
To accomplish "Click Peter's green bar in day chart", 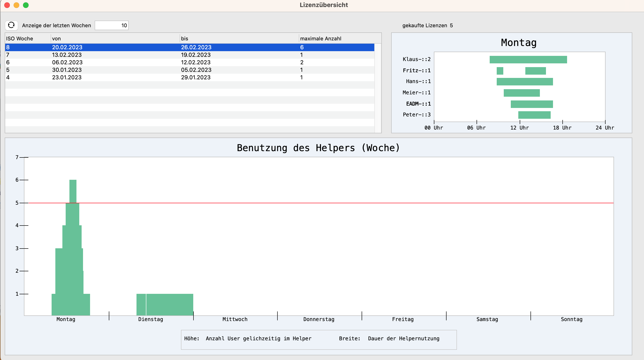I will tap(534, 115).
